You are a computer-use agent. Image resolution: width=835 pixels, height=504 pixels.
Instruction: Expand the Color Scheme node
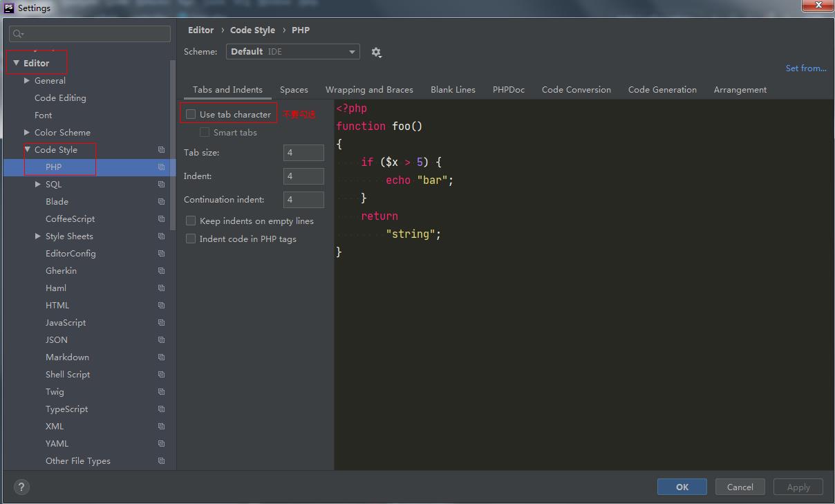pyautogui.click(x=27, y=133)
